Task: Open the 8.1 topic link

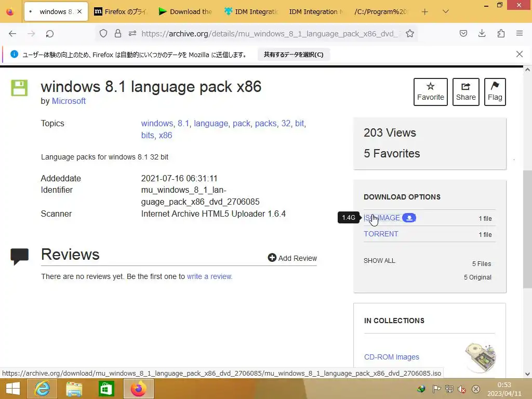Action: click(x=183, y=124)
